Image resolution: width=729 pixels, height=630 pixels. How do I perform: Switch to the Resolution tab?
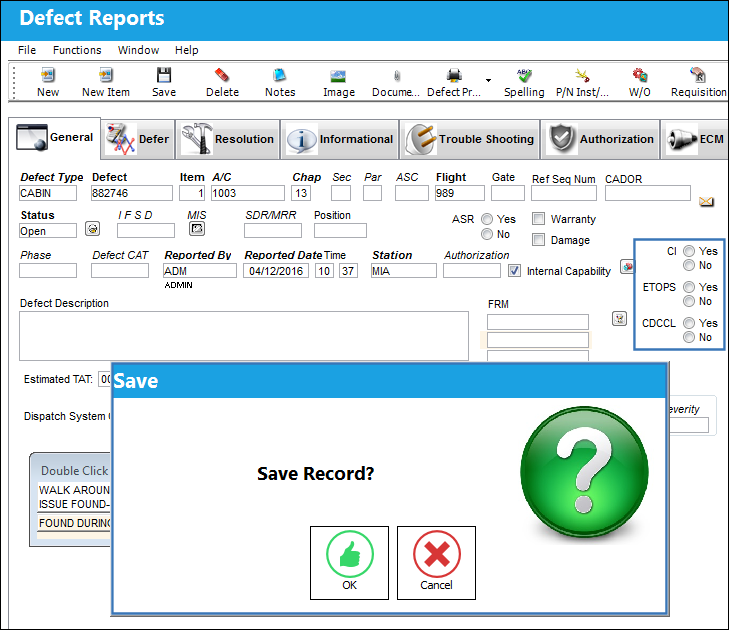tap(228, 139)
